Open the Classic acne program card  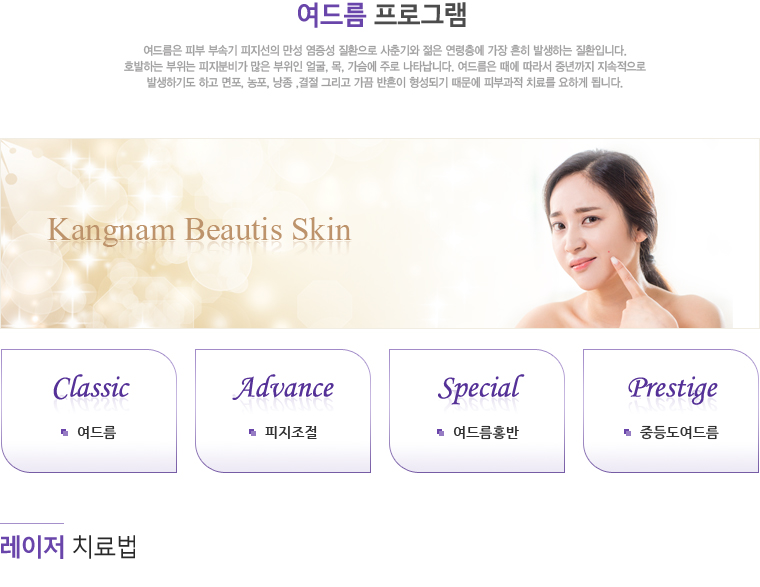(89, 411)
